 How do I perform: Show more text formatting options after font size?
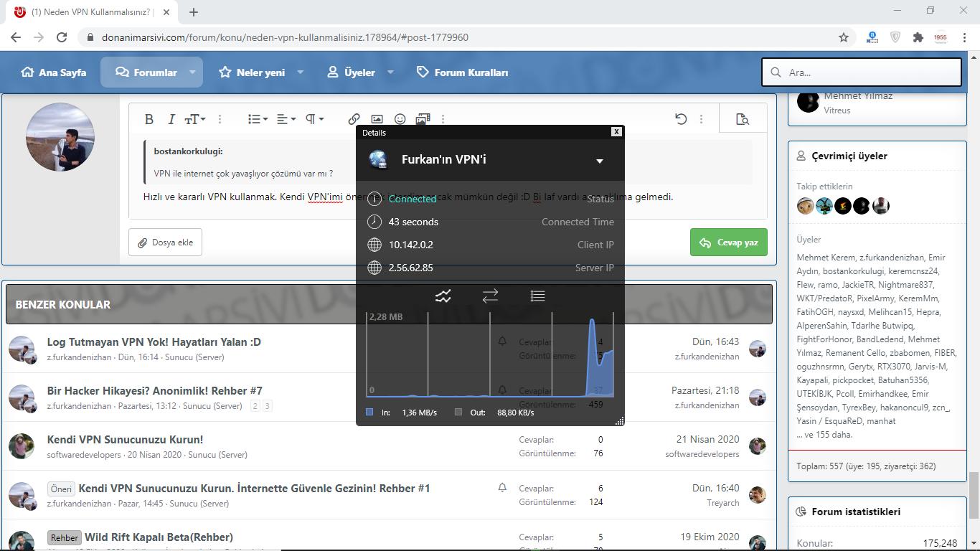click(220, 119)
